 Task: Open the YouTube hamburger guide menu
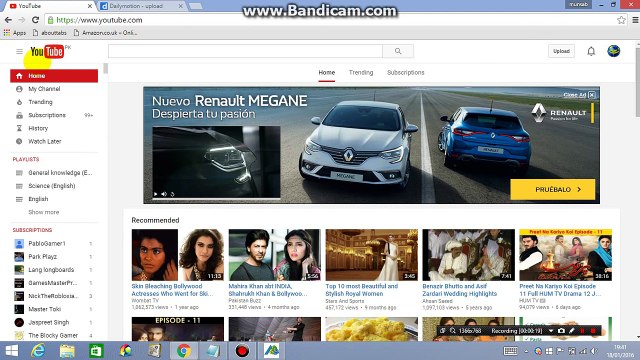click(x=19, y=51)
